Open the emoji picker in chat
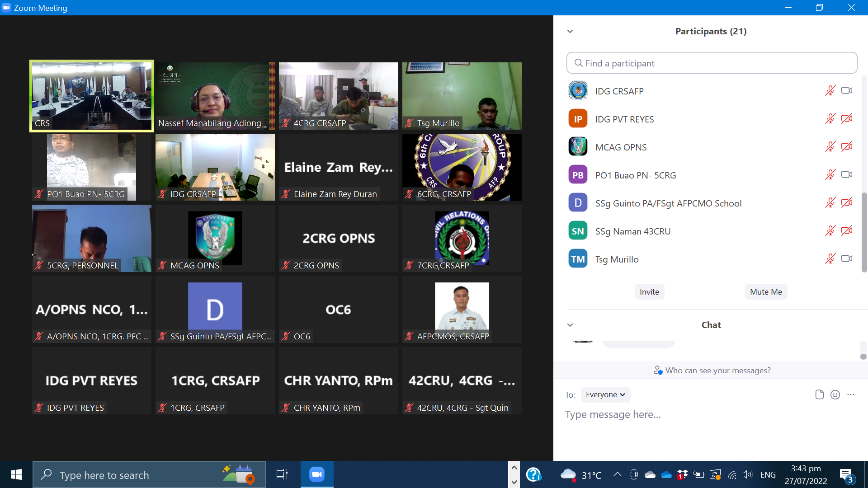This screenshot has height=488, width=868. pos(835,394)
